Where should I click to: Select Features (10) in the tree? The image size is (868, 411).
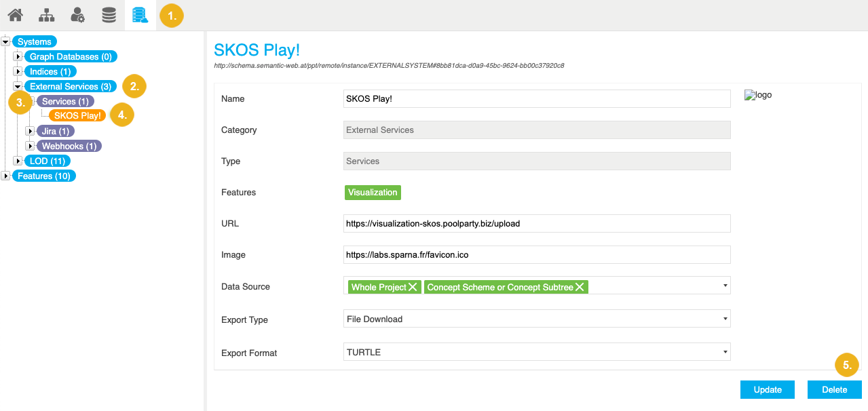pos(45,176)
